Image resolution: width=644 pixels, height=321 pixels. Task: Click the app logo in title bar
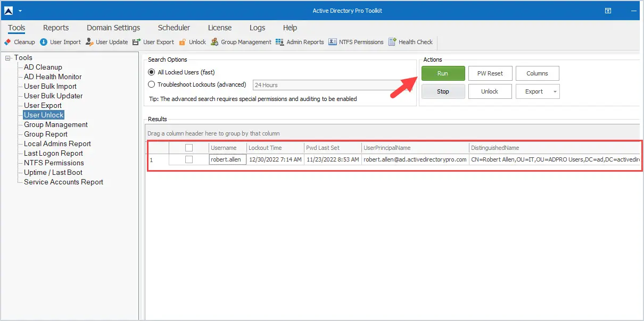(9, 11)
